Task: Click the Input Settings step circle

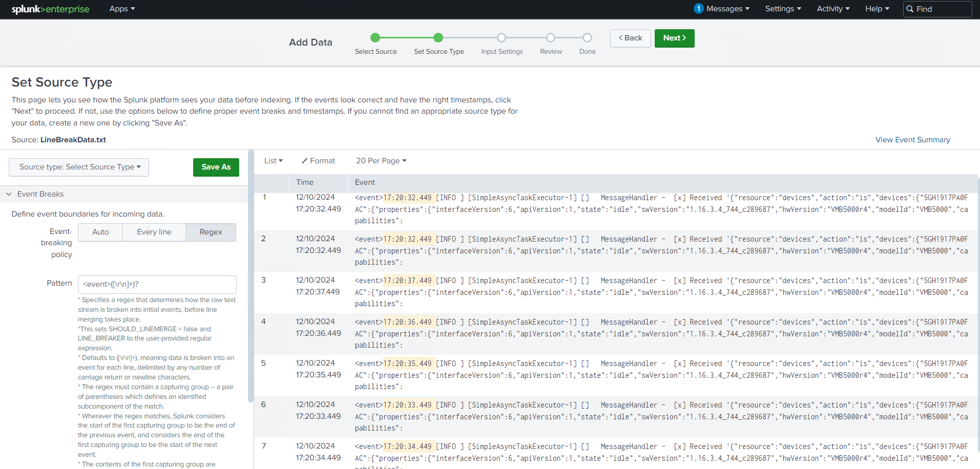Action: point(502,37)
